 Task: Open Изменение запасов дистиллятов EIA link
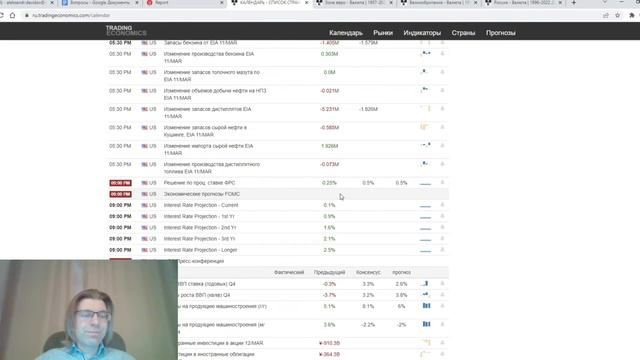[x=207, y=113]
